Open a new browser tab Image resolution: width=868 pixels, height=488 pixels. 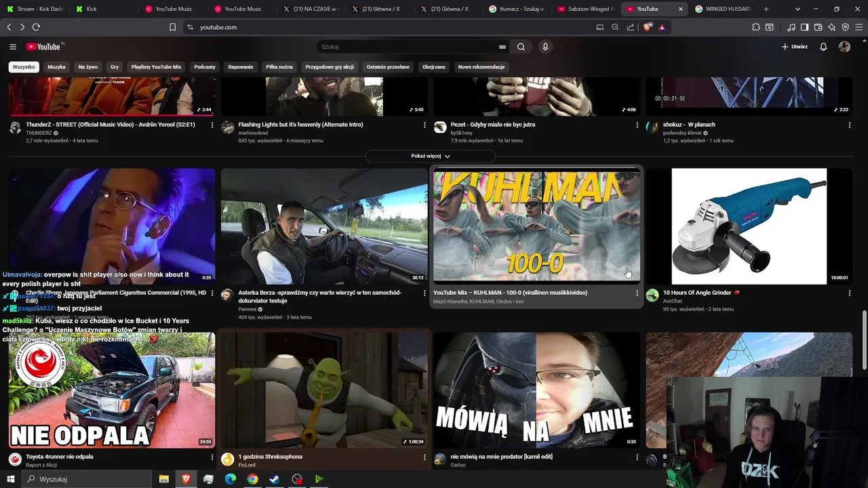pos(766,9)
